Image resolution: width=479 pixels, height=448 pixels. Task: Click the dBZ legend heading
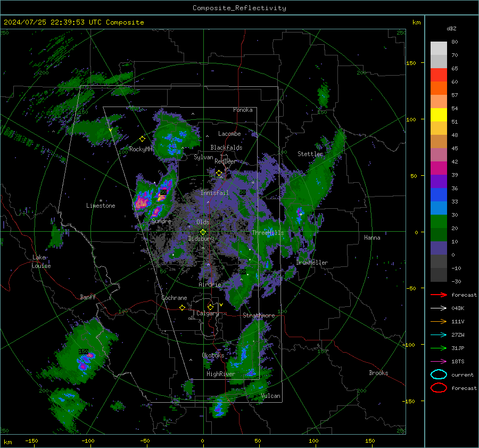pos(451,29)
